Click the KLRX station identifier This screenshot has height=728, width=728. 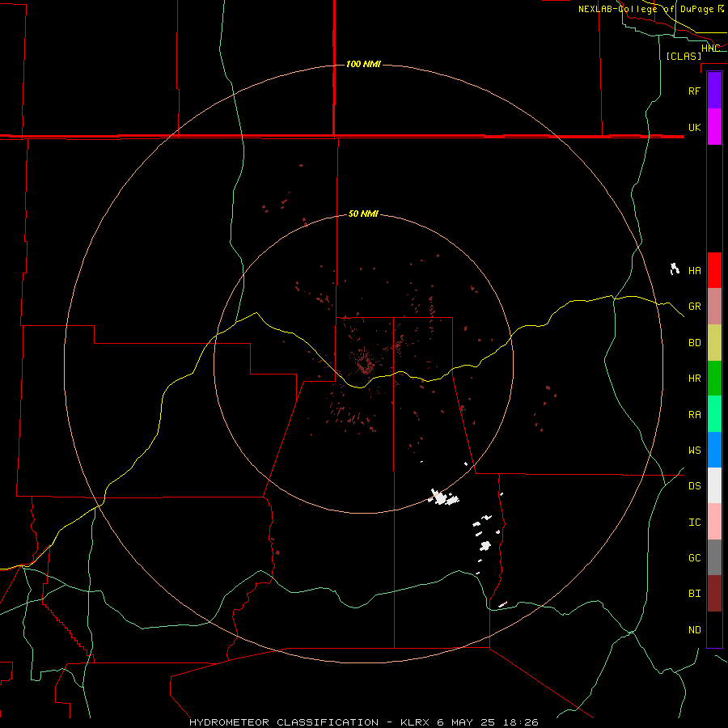pos(416,722)
